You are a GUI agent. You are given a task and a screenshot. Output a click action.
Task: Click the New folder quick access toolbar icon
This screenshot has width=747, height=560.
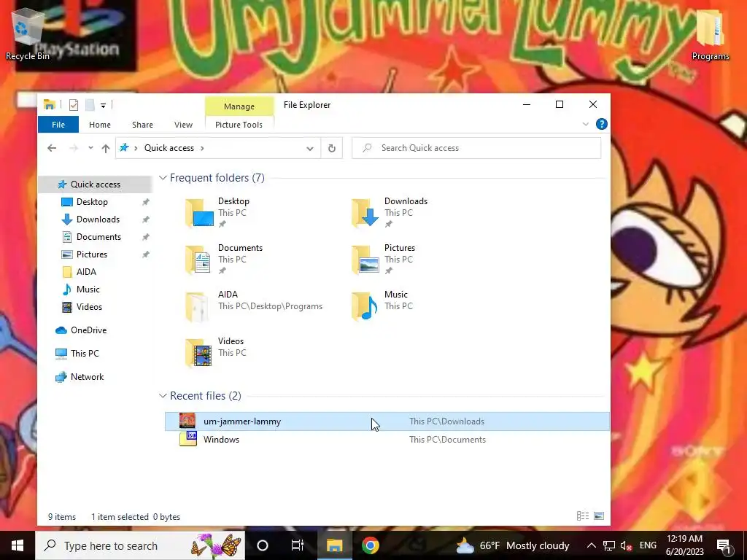[x=90, y=105]
